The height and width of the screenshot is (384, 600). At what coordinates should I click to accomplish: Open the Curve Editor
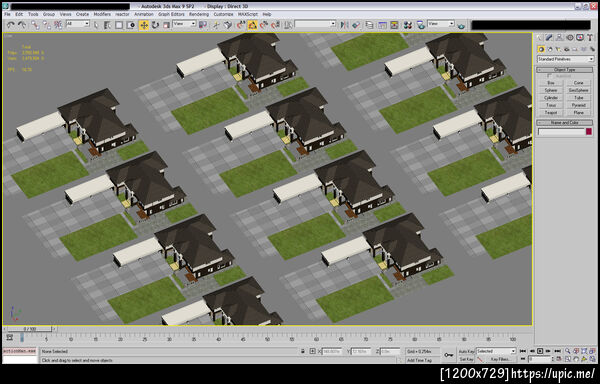[x=382, y=25]
